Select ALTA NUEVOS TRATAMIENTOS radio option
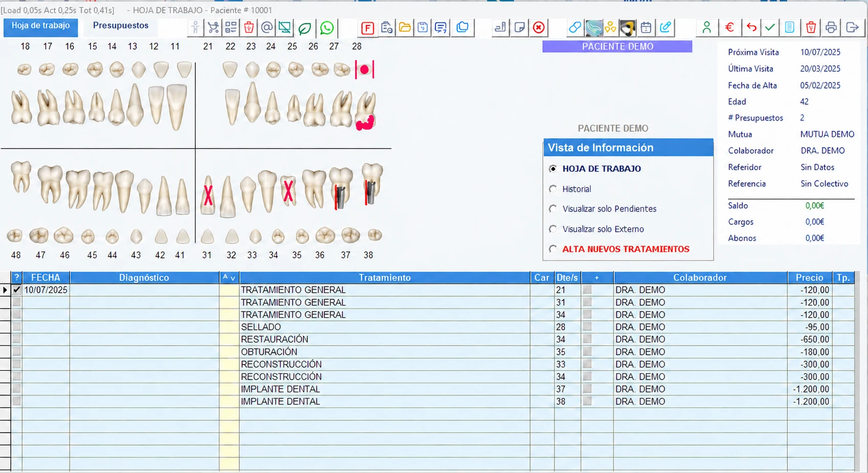The width and height of the screenshot is (868, 473). point(553,249)
